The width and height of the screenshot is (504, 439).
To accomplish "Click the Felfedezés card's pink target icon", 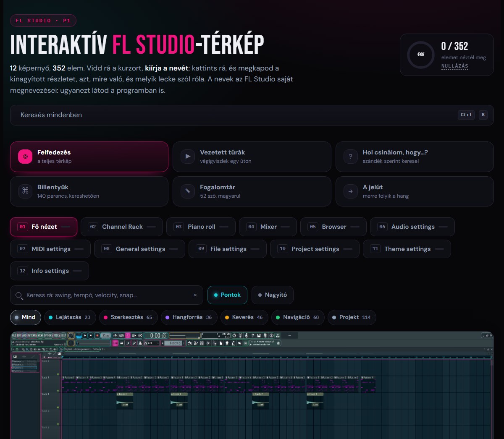I will click(25, 157).
